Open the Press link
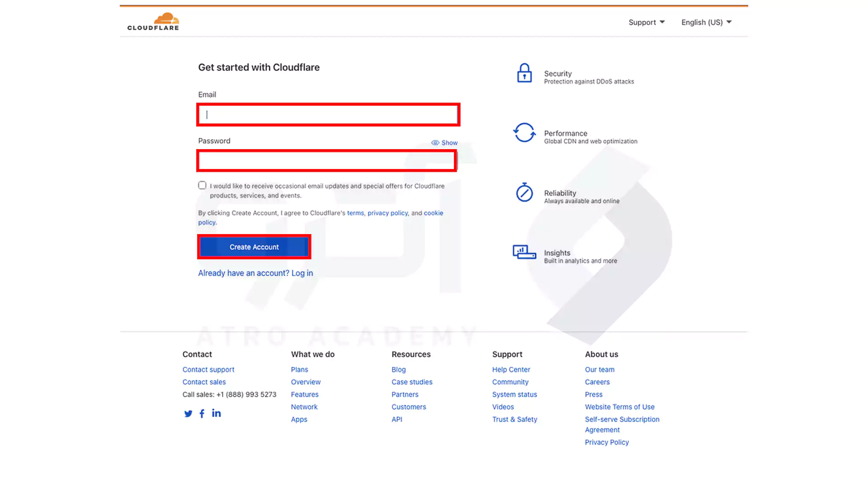 [x=594, y=394]
